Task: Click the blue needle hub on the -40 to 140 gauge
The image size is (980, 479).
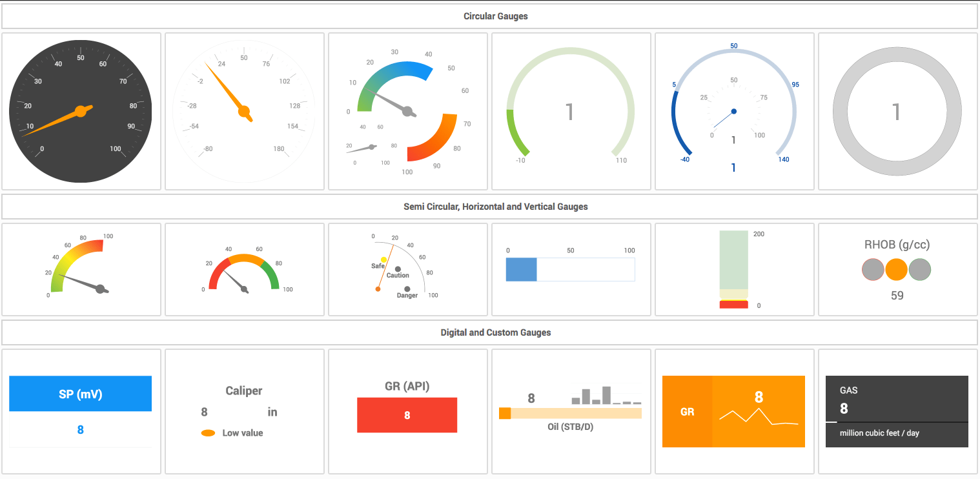Action: click(733, 111)
